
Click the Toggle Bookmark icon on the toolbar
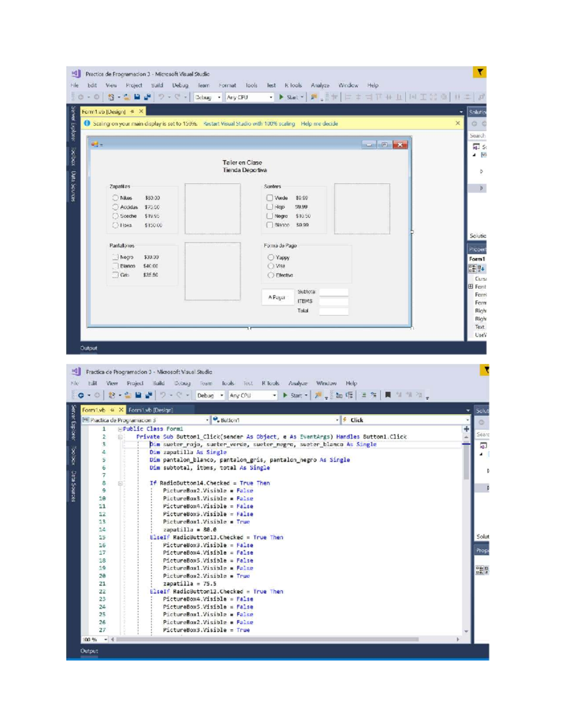tap(388, 395)
